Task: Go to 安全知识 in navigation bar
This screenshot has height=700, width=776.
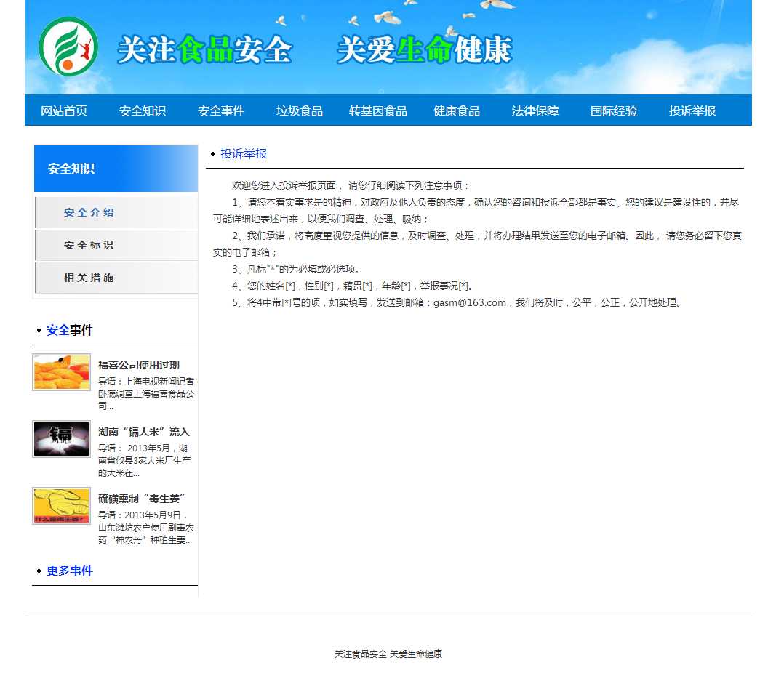Action: coord(143,110)
